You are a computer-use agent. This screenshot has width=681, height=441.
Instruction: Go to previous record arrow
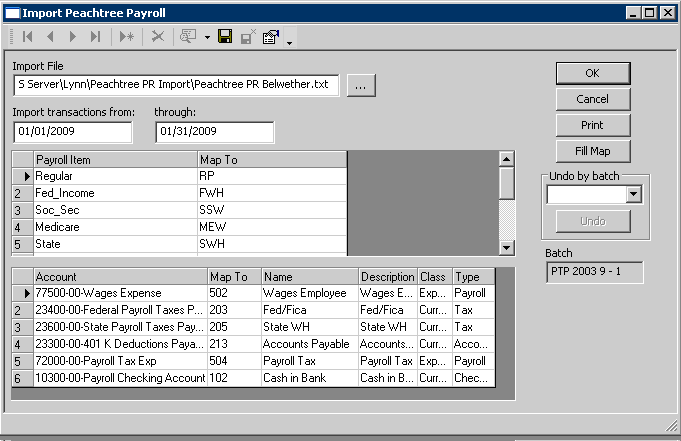tap(50, 37)
